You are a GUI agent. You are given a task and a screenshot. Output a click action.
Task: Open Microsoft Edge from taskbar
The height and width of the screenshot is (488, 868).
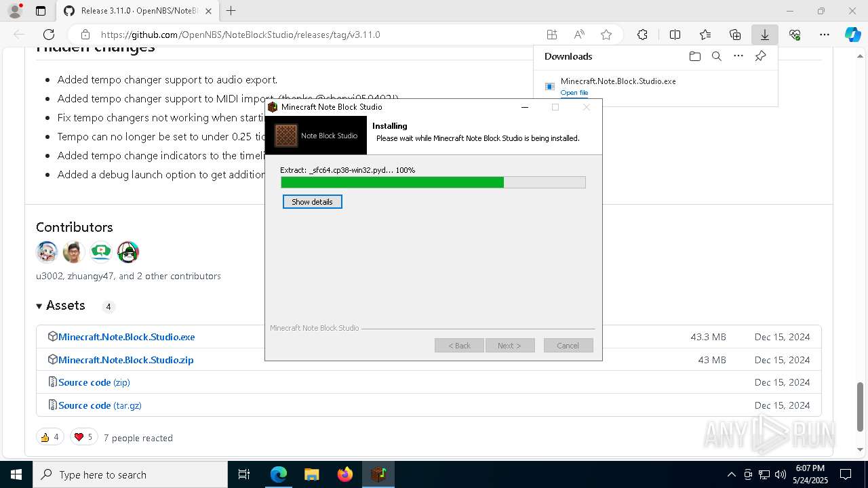click(278, 474)
